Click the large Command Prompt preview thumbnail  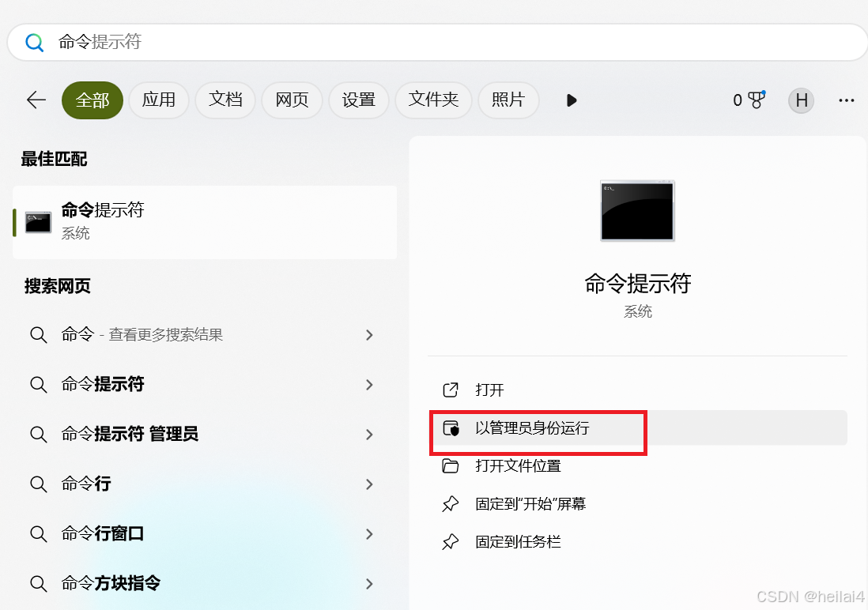638,210
